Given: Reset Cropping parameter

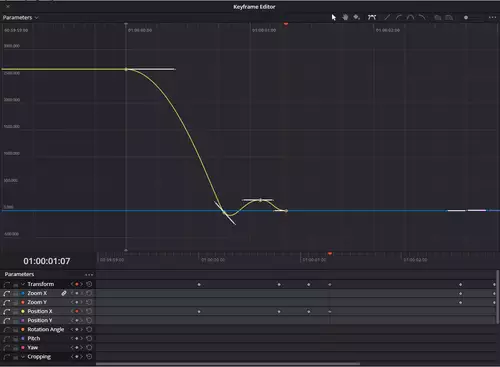Looking at the screenshot, I should [x=89, y=357].
